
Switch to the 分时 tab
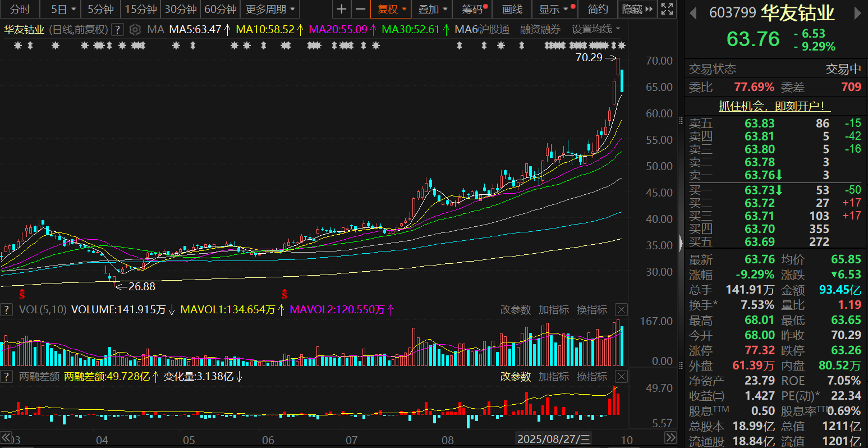(x=20, y=10)
